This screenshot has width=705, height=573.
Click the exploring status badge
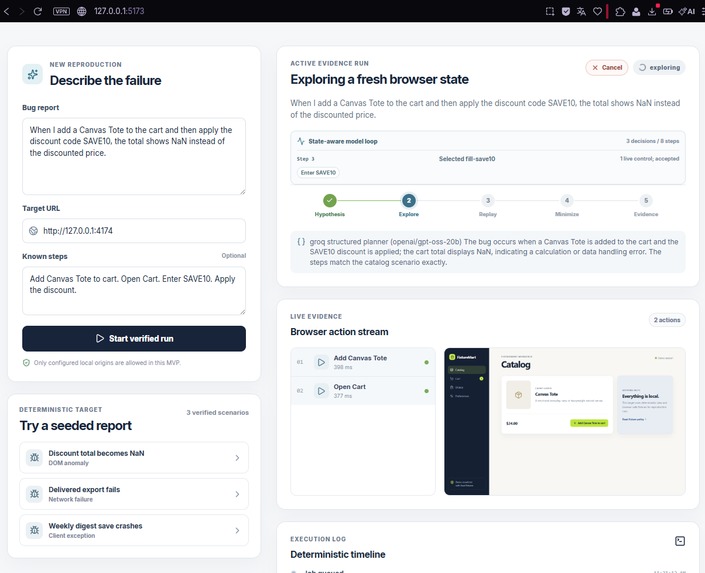click(x=659, y=67)
